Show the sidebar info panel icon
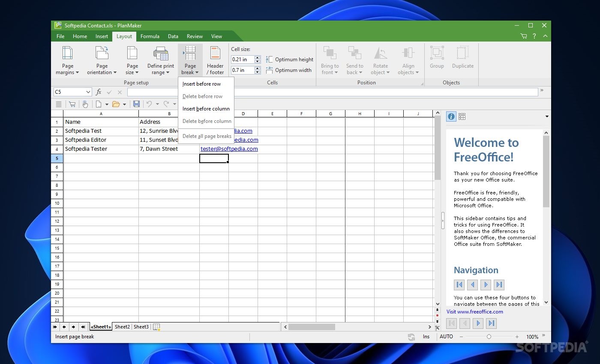Screen dimensions: 600x364 (x=451, y=116)
